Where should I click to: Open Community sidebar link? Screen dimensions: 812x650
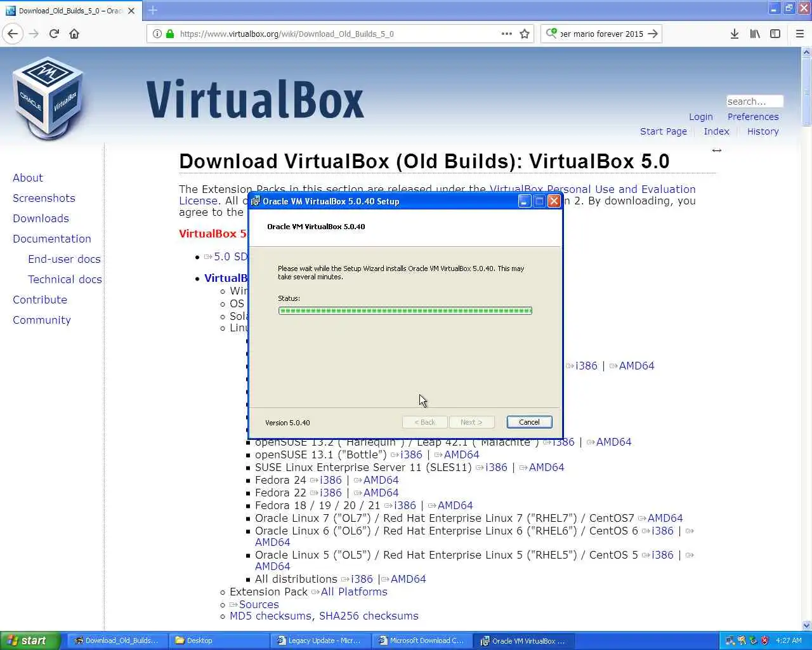tap(42, 320)
